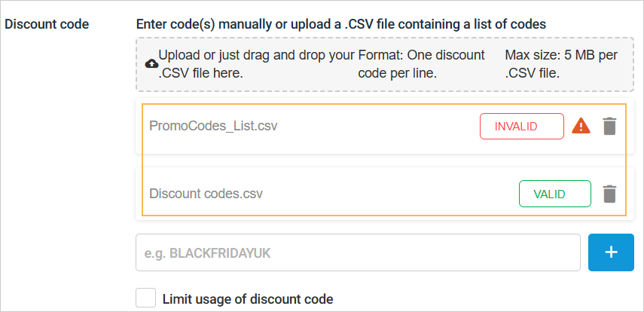Click '.CSV file here.' in the drop zone
The image size is (644, 312).
tap(200, 74)
